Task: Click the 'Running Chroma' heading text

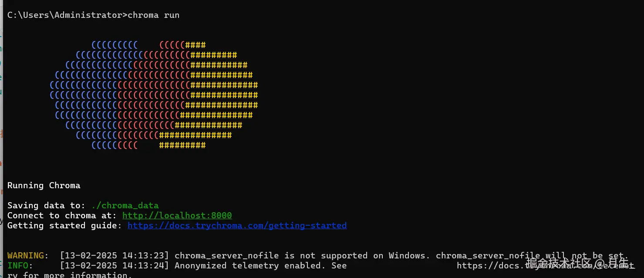Action: pyautogui.click(x=44, y=185)
